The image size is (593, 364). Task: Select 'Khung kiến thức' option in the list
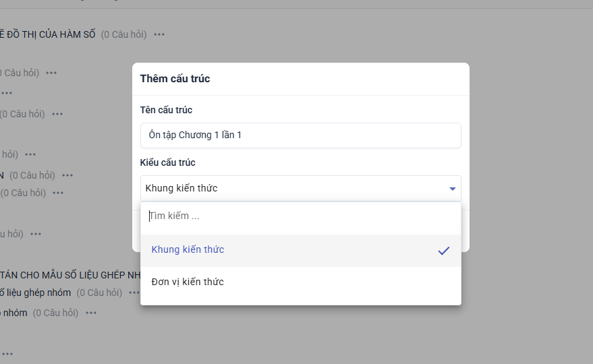(x=188, y=249)
